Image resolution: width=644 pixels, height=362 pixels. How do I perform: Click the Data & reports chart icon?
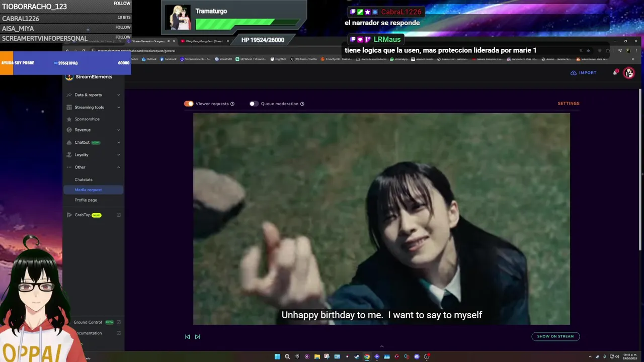pos(69,95)
